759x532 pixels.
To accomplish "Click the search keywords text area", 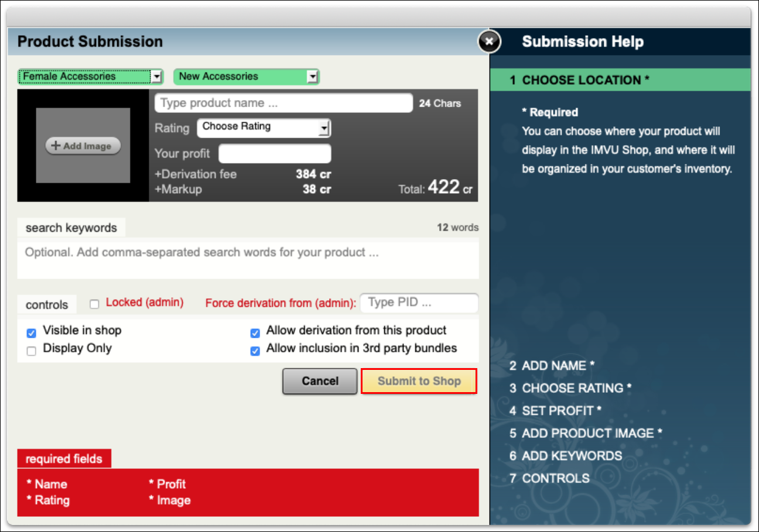I will pos(248,259).
